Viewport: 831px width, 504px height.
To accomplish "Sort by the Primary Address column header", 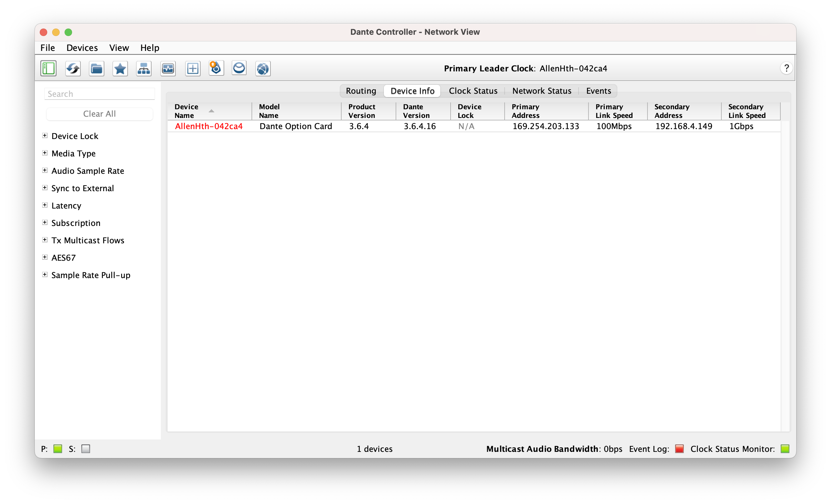I will click(546, 111).
